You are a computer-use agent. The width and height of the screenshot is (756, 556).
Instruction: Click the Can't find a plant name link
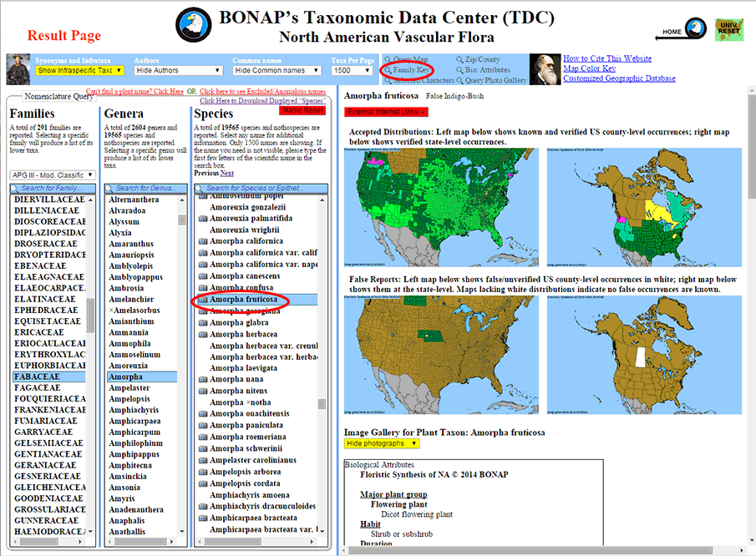pyautogui.click(x=135, y=92)
